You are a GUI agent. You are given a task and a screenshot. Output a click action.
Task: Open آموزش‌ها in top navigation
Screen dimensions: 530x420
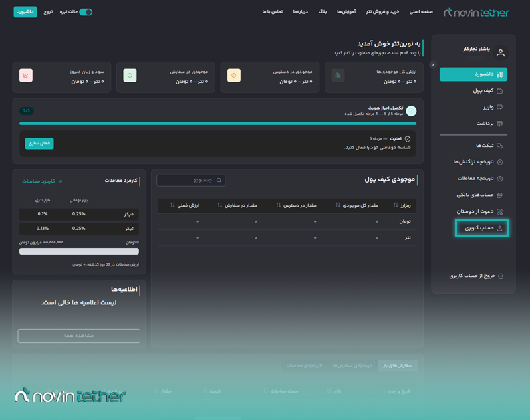pos(346,12)
